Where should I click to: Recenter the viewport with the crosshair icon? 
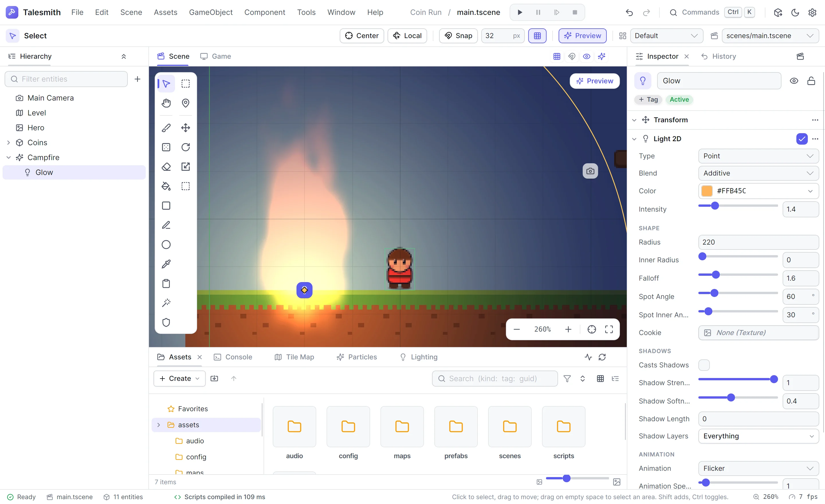pyautogui.click(x=592, y=329)
